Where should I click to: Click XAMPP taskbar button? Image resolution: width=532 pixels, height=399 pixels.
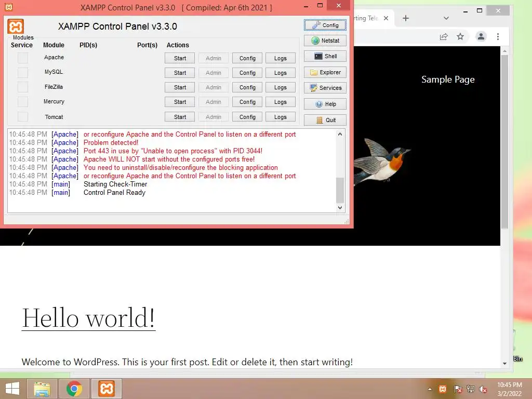click(106, 389)
